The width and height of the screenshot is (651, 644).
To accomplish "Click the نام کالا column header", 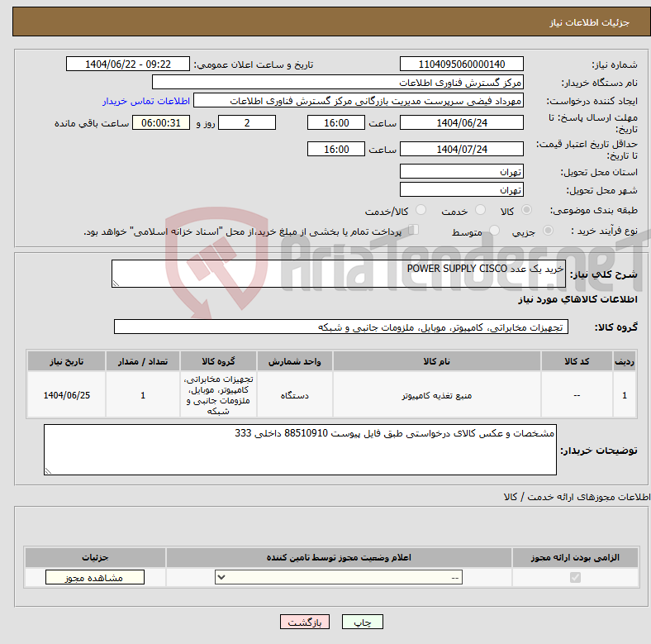I will 437,361.
